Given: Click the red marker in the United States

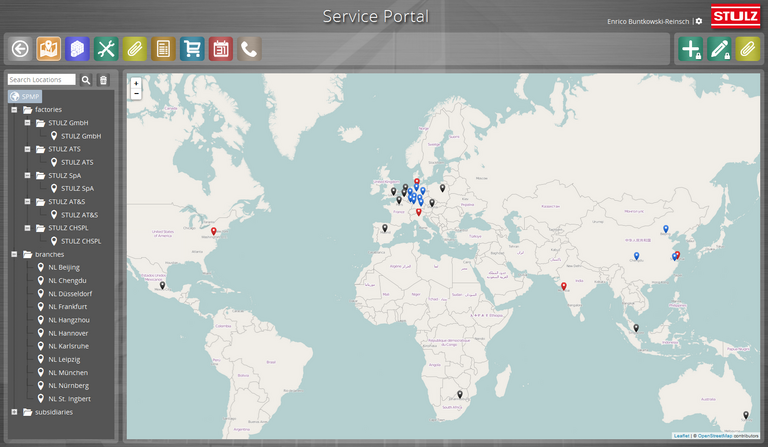Looking at the screenshot, I should click(214, 231).
